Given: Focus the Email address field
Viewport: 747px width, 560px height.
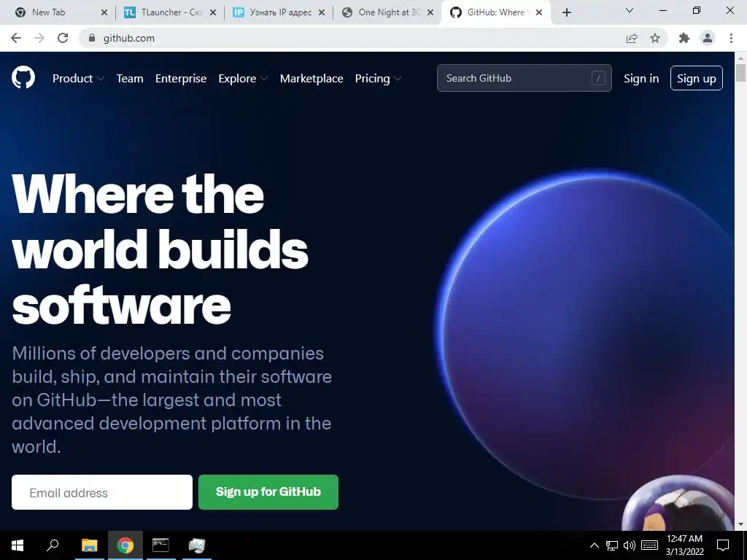Looking at the screenshot, I should click(x=102, y=492).
